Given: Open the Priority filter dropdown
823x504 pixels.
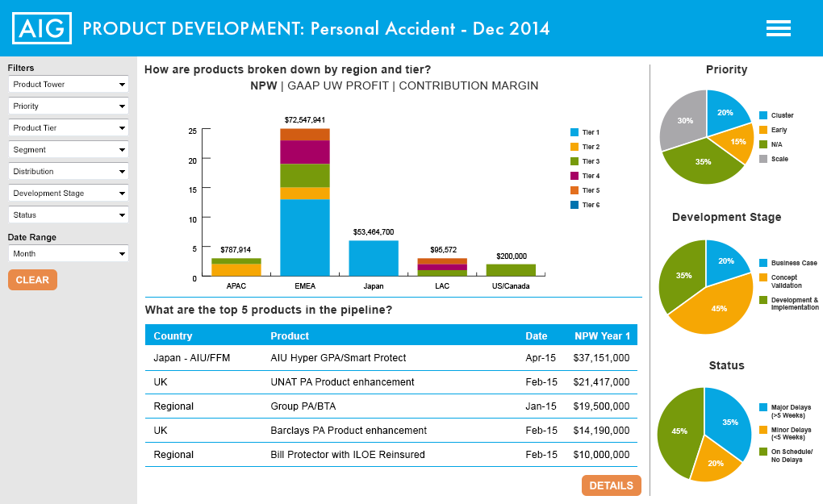Looking at the screenshot, I should click(69, 106).
